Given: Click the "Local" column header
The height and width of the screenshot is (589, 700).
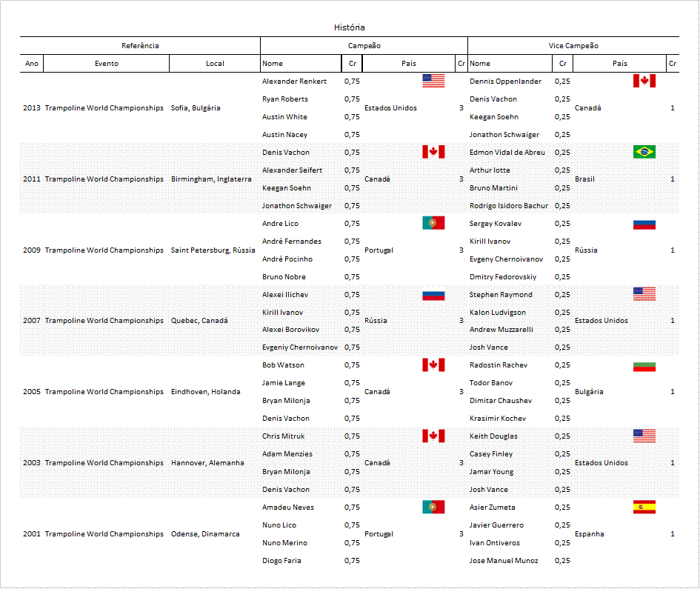Looking at the screenshot, I should coord(215,64).
